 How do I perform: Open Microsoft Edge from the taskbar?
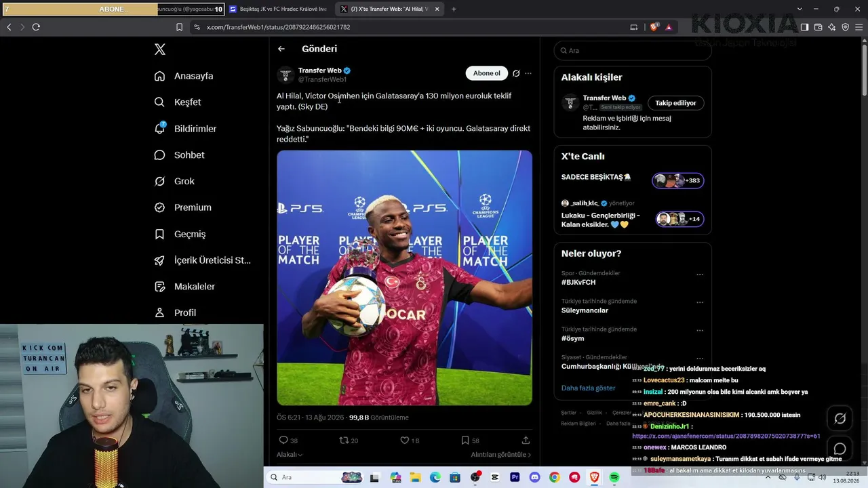click(435, 477)
